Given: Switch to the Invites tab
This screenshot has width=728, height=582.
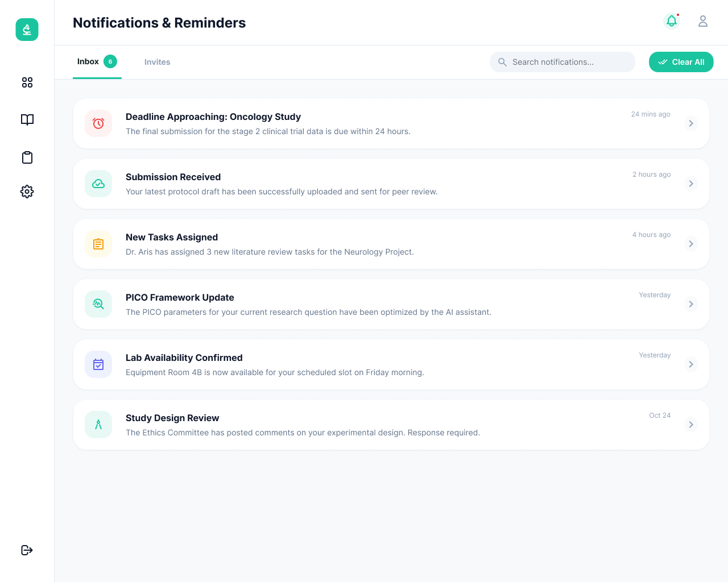Looking at the screenshot, I should [157, 62].
